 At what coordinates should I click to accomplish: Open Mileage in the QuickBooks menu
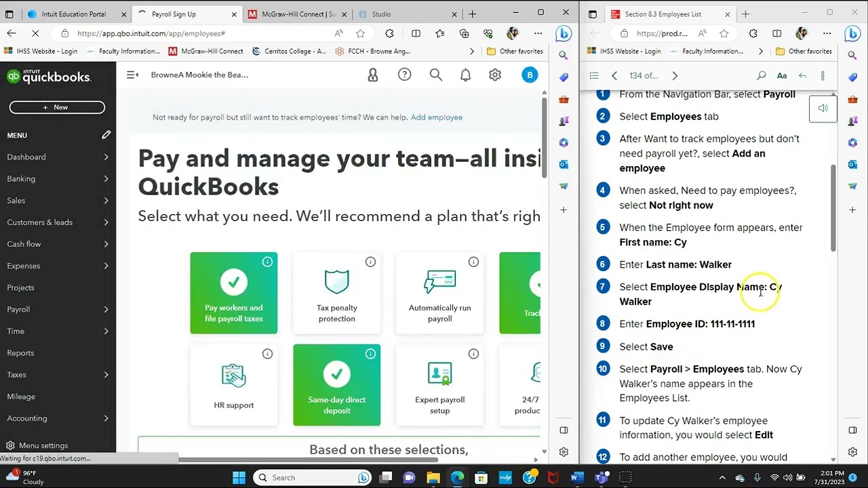tap(21, 396)
